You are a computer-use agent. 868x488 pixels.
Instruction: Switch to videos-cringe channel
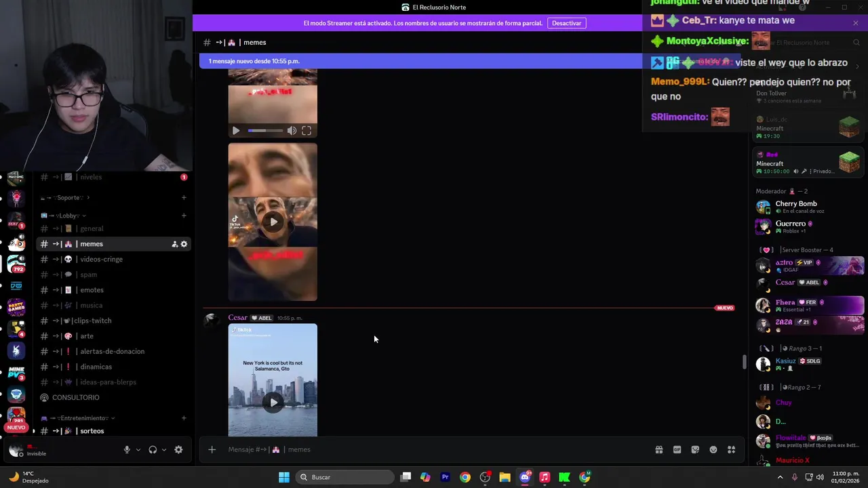coord(113,259)
